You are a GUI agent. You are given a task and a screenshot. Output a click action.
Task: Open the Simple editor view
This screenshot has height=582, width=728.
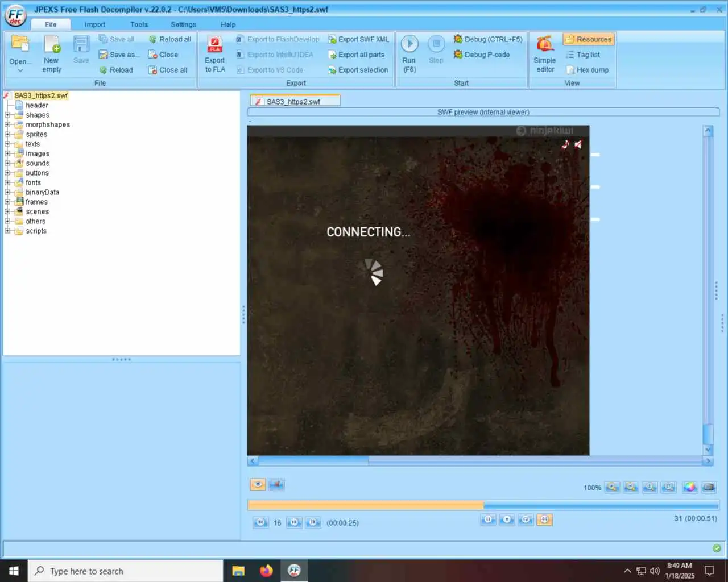(545, 54)
